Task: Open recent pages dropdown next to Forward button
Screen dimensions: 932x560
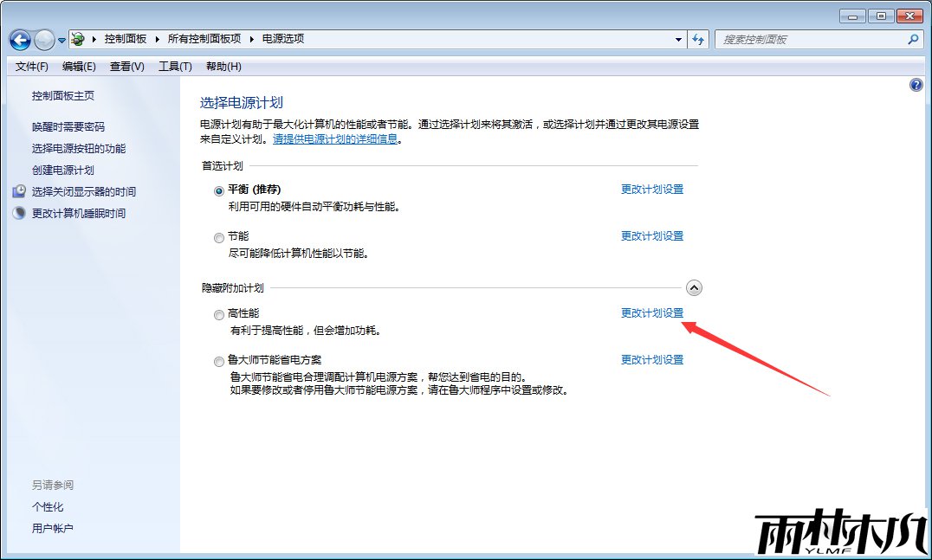Action: pyautogui.click(x=62, y=40)
